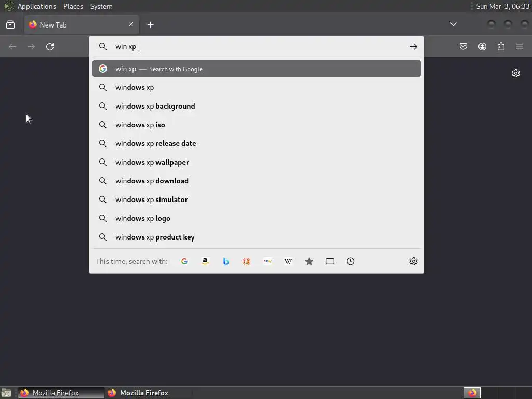
Task: Open the Applications menu
Action: [37, 6]
